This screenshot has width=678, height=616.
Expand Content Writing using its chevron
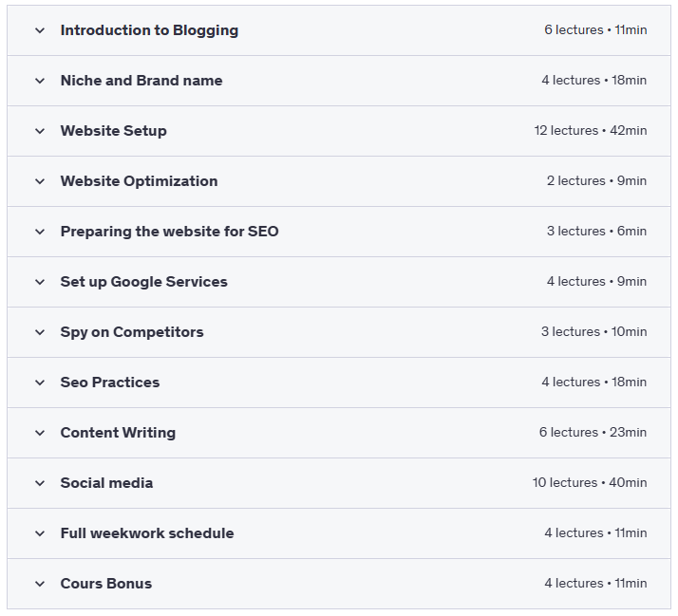coord(40,433)
